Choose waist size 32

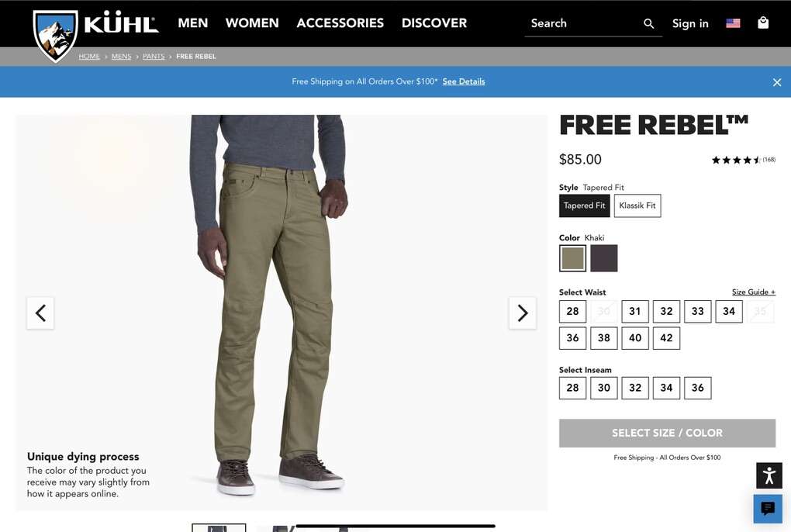666,312
